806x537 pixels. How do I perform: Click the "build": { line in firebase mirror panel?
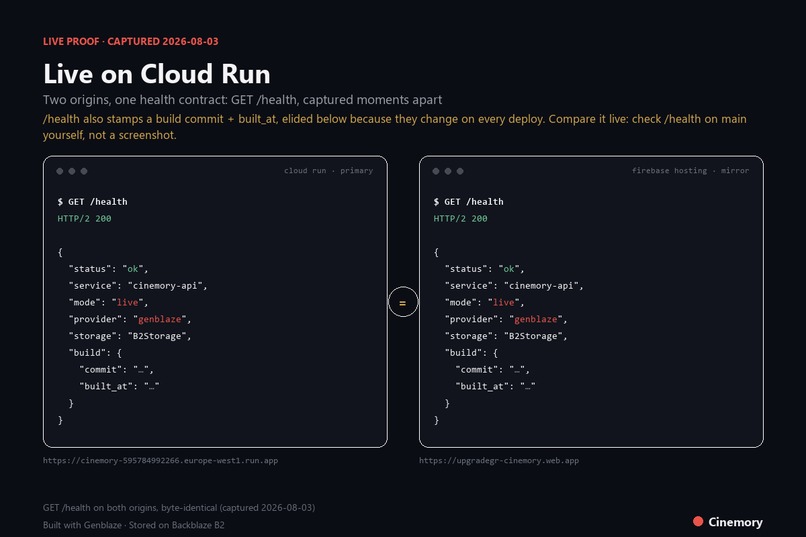coord(471,353)
